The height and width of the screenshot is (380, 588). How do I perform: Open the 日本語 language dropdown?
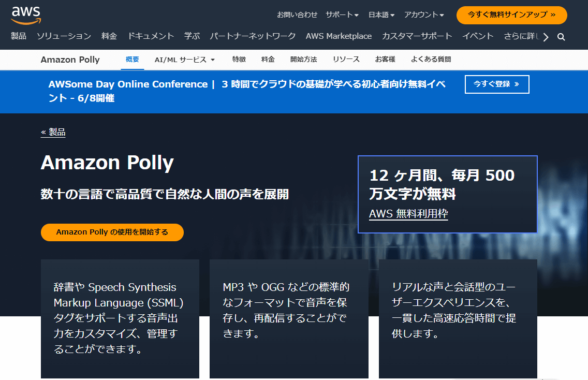tap(381, 14)
